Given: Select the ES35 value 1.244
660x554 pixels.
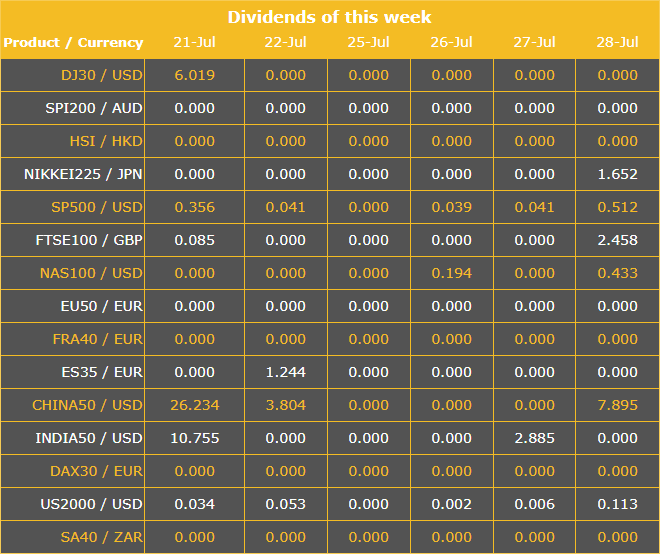Looking at the screenshot, I should pyautogui.click(x=285, y=372).
